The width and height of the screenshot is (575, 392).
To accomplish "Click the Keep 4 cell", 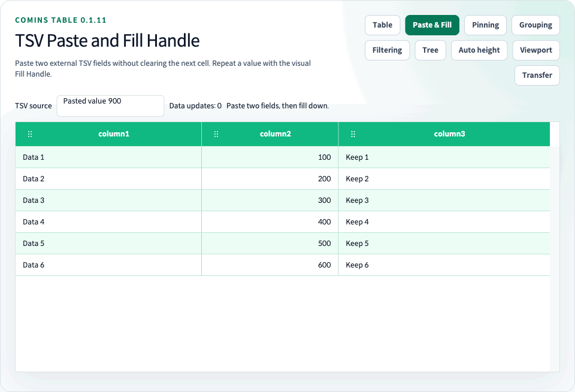I will 444,222.
